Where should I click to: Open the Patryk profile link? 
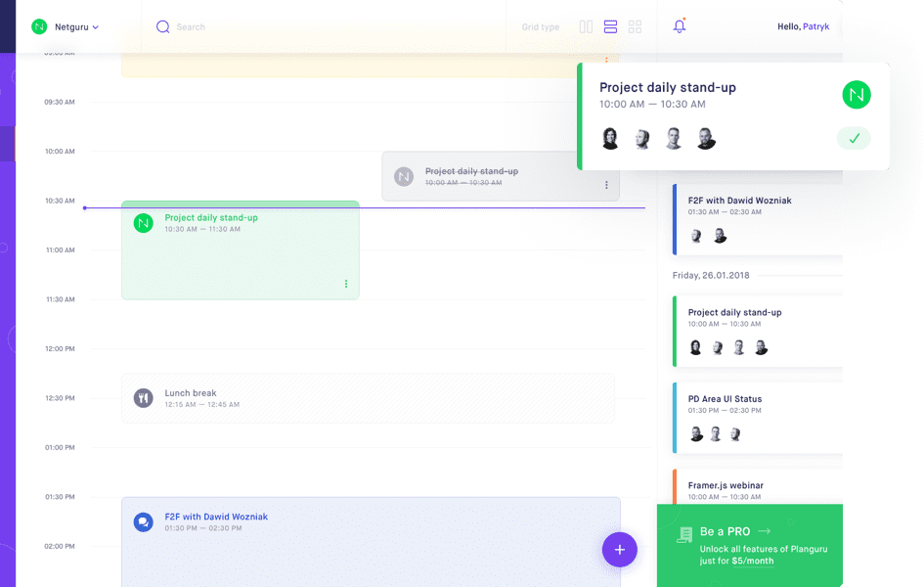click(x=816, y=26)
